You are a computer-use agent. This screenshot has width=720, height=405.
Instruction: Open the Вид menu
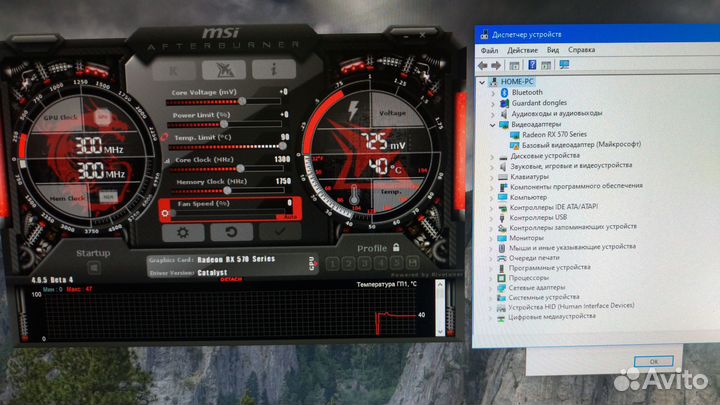pos(553,50)
